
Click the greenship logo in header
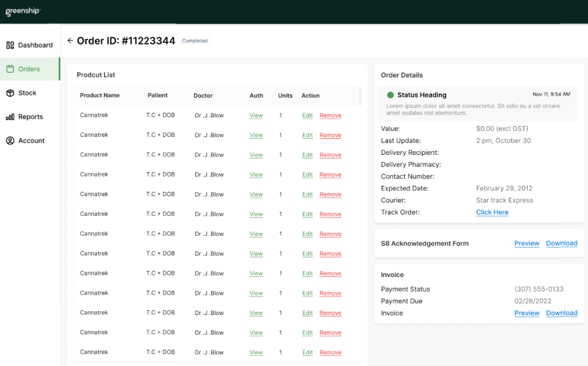tap(23, 11)
